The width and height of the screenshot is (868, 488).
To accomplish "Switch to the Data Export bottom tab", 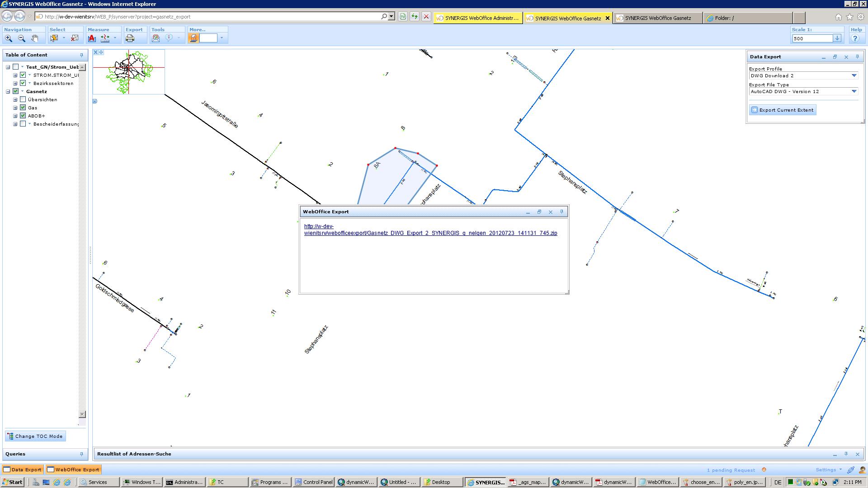I will (23, 469).
